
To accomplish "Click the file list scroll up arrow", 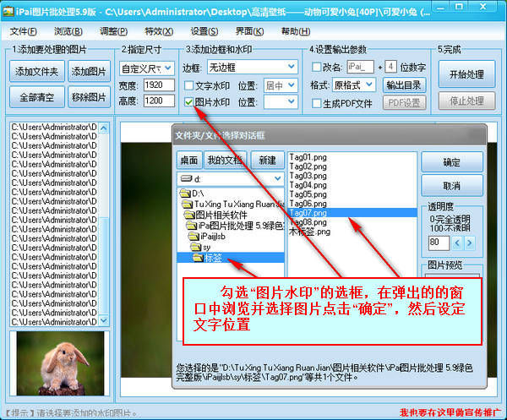I will click(104, 128).
